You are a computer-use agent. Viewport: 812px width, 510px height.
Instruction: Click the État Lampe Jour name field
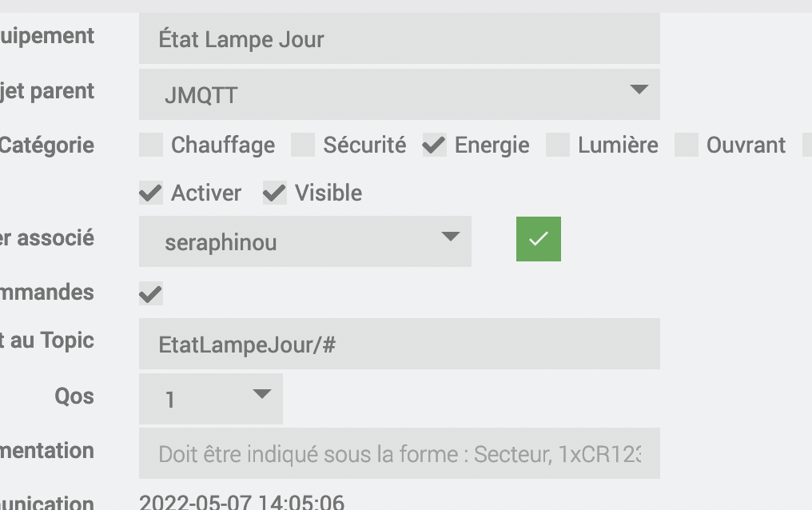400,39
